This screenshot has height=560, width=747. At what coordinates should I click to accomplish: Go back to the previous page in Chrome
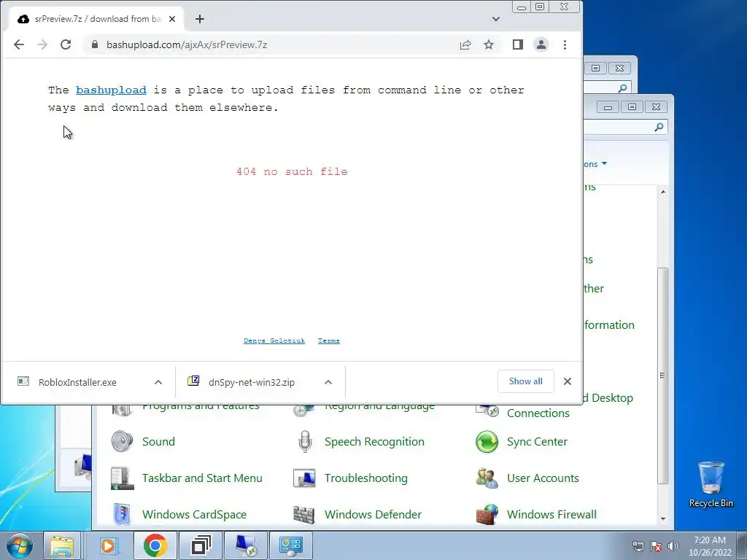pos(18,44)
